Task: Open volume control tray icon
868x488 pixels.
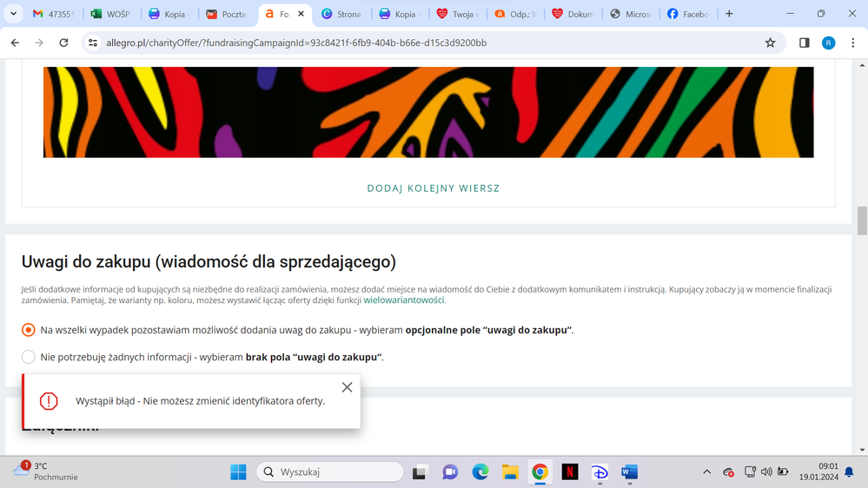Action: pos(766,472)
